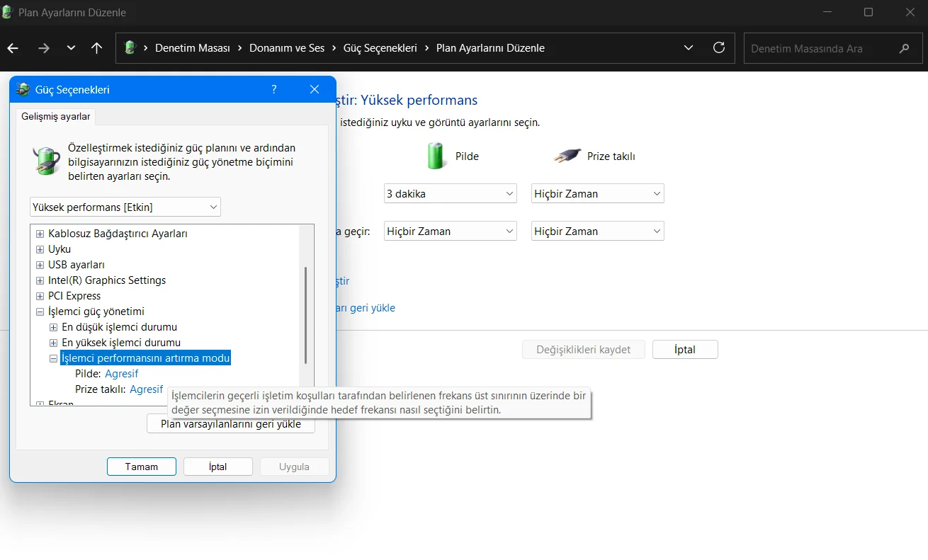Expand the USB ayarları node

pyautogui.click(x=40, y=265)
